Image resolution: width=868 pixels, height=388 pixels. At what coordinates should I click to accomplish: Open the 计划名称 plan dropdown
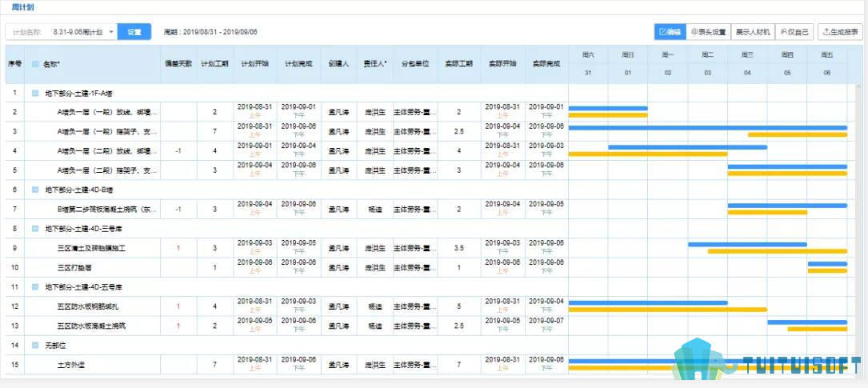click(x=83, y=32)
